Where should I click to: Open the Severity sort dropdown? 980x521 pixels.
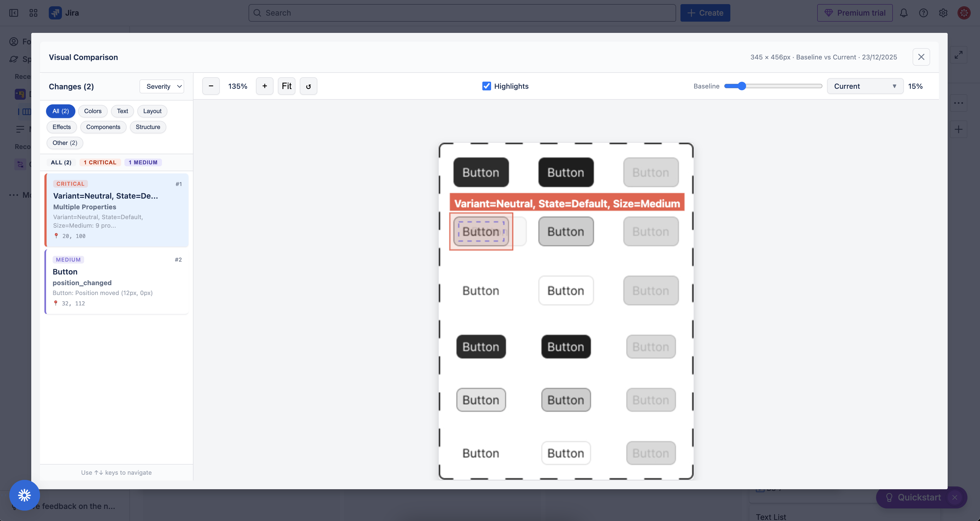pyautogui.click(x=162, y=86)
